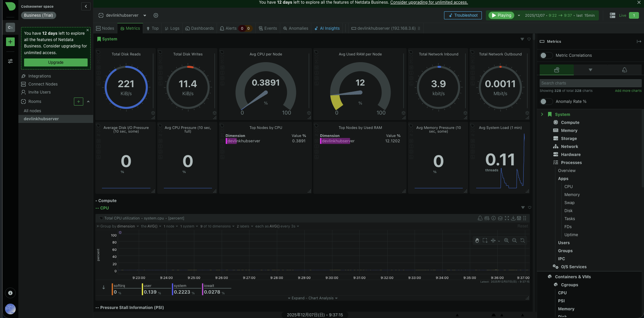
Task: Click zoom in icon on CPU chart
Action: click(x=506, y=241)
